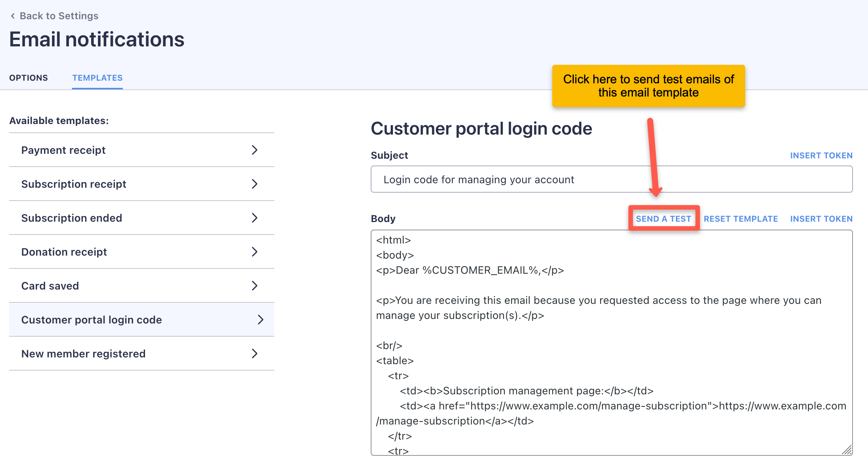Expand the Payment receipt template
This screenshot has height=469, width=868.
coord(255,150)
